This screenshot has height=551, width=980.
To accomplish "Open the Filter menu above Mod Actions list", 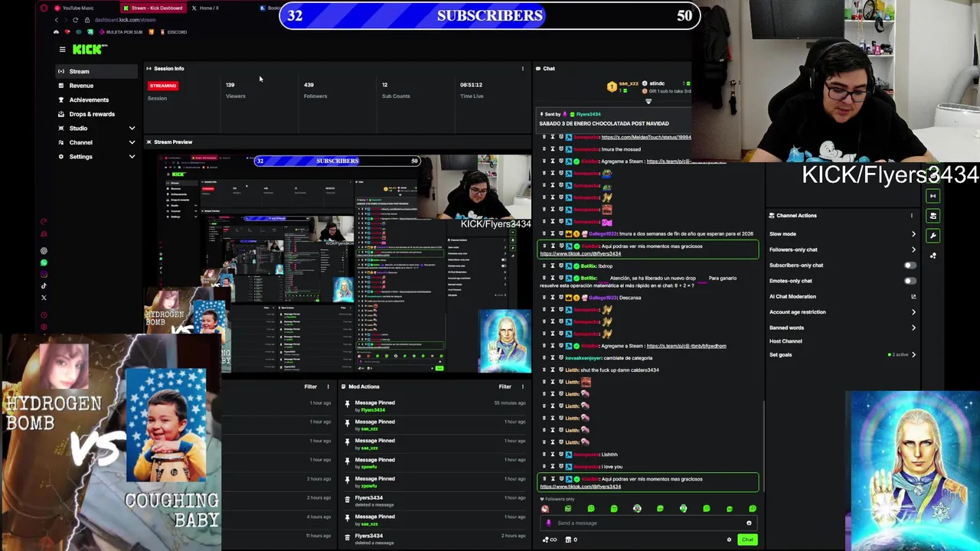I will (x=505, y=386).
